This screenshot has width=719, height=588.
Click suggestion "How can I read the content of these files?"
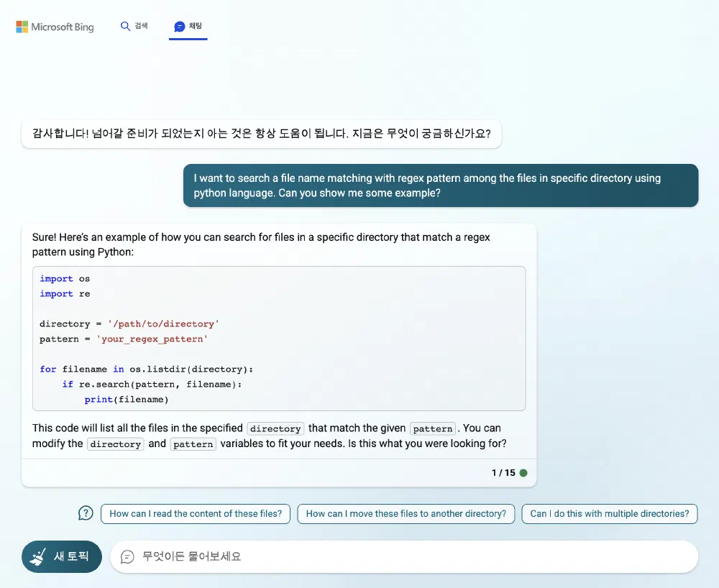(195, 513)
